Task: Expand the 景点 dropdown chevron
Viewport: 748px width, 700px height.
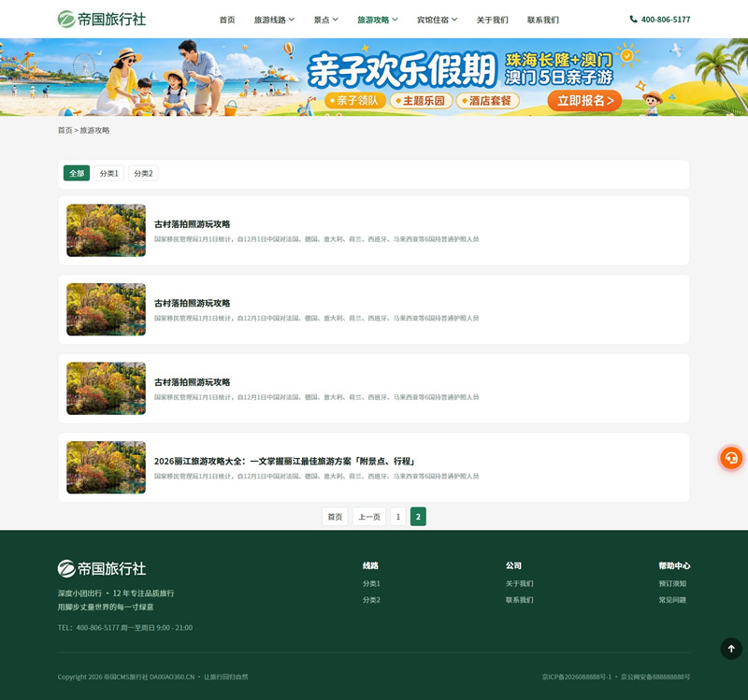Action: pos(336,20)
